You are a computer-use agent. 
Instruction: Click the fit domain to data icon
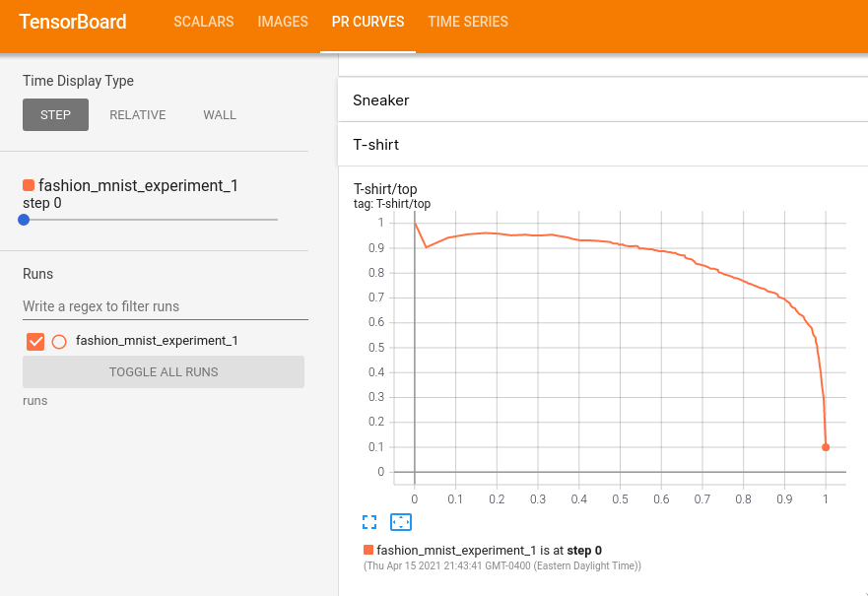coord(401,522)
